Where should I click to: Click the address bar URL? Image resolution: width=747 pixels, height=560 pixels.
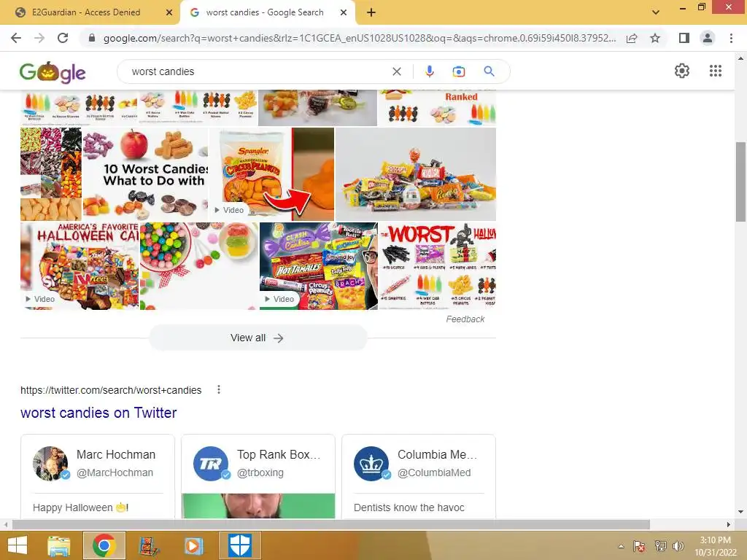coord(359,38)
